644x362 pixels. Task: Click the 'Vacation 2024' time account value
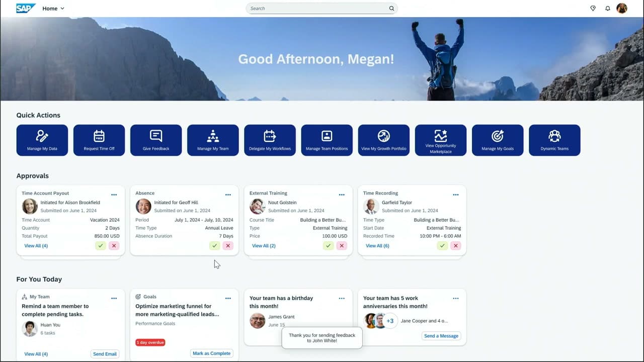click(105, 220)
